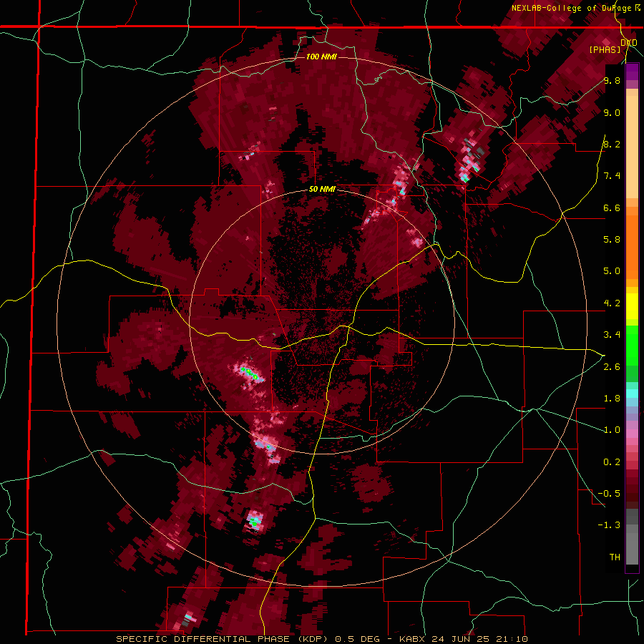Pick the orange band of the color bar
Screen dimensions: 644x644
click(x=632, y=243)
